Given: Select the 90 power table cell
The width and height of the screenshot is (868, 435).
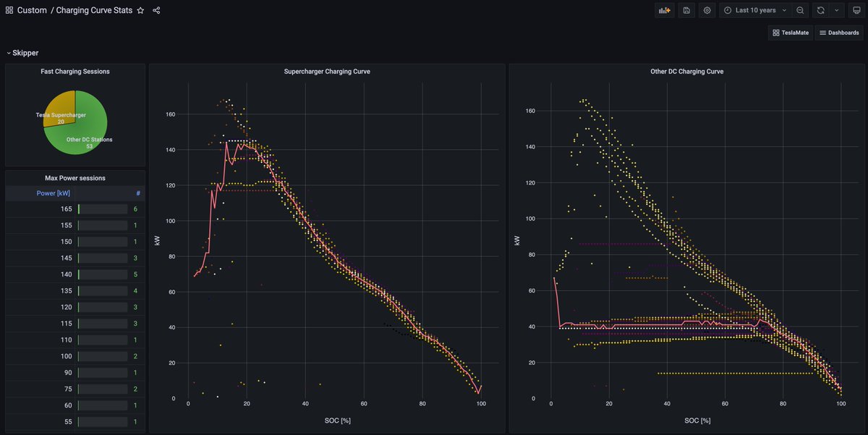Looking at the screenshot, I should click(40, 372).
